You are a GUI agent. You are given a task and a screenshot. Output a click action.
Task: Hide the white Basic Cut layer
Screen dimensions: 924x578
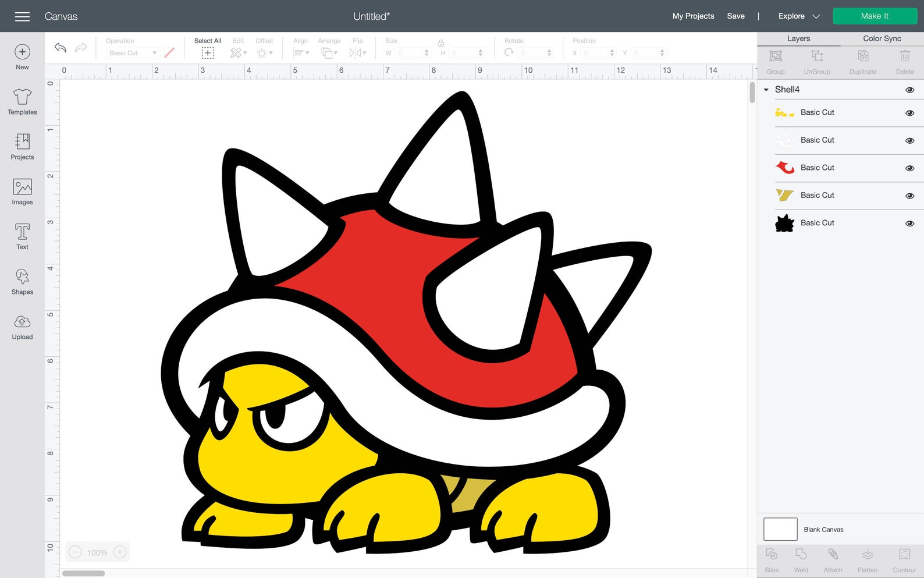click(910, 140)
